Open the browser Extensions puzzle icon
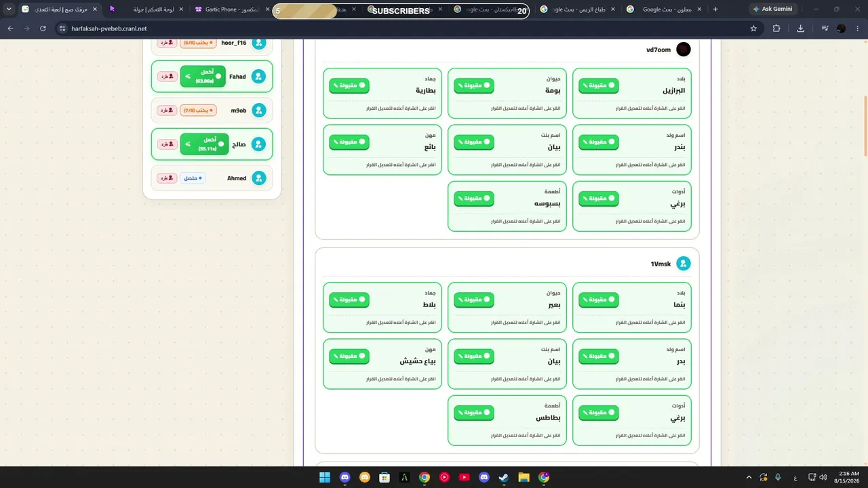 (x=776, y=28)
